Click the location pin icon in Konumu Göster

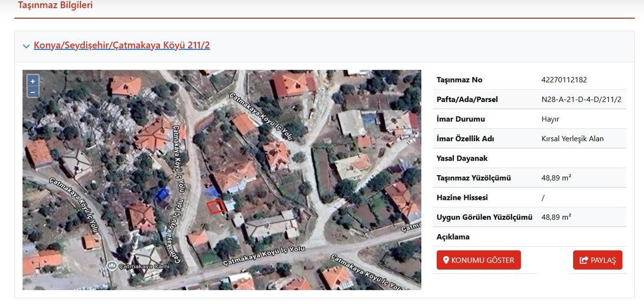[x=445, y=260]
